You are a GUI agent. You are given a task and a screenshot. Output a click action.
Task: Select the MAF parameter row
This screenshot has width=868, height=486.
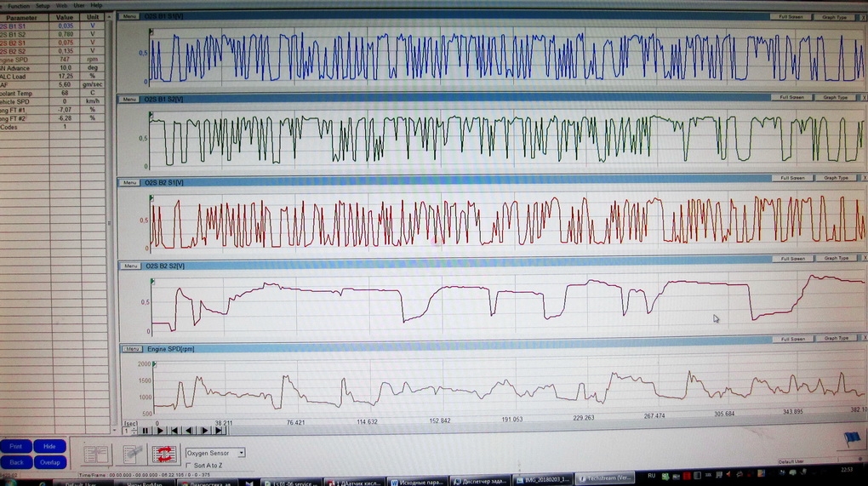52,85
